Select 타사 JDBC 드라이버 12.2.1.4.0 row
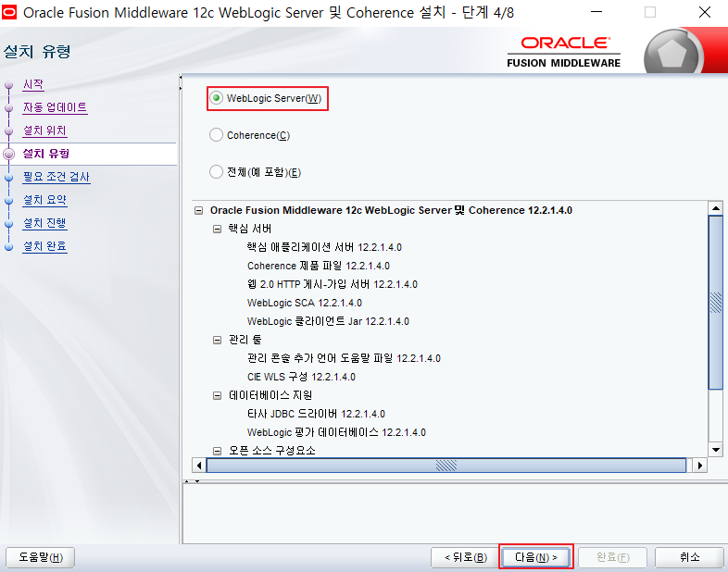 [x=316, y=414]
